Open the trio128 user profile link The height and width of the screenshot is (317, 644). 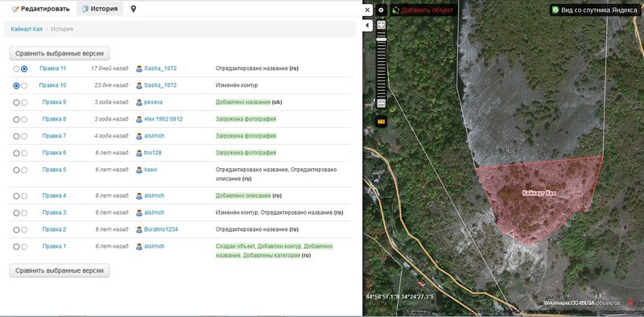(x=153, y=153)
